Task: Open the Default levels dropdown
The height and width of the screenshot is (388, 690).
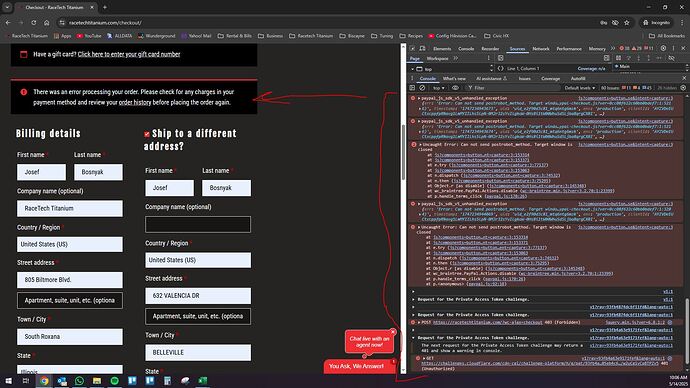Action: 580,88
